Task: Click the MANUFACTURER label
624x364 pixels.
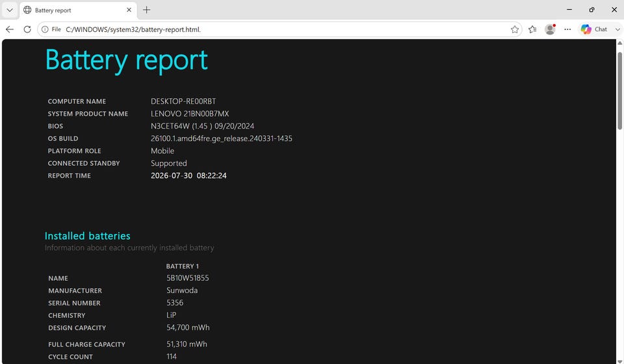Action: (75, 291)
